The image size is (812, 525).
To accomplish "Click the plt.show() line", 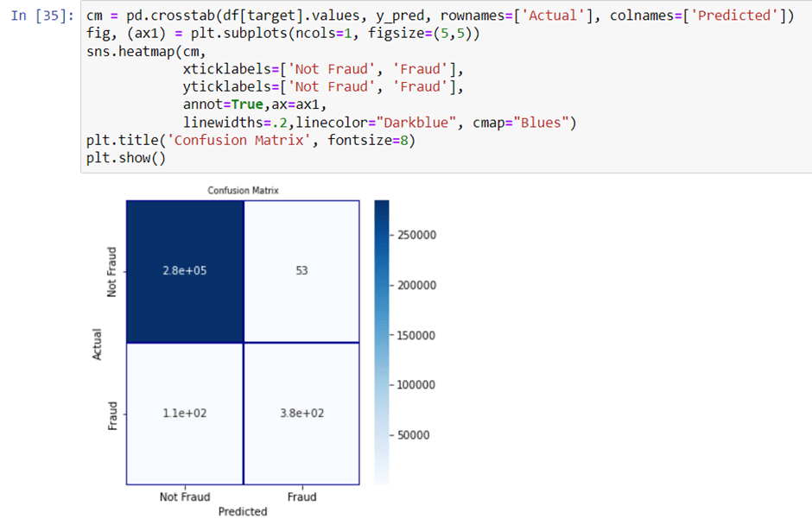I will pyautogui.click(x=126, y=158).
